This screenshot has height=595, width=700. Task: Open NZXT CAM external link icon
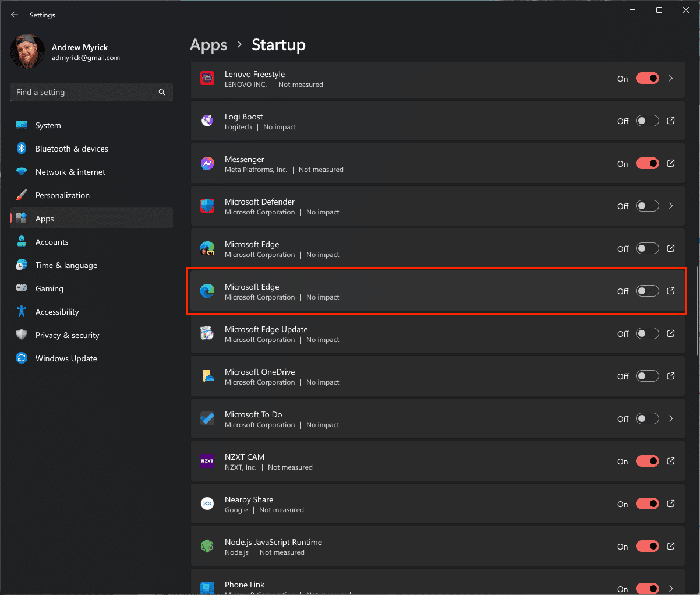click(671, 461)
